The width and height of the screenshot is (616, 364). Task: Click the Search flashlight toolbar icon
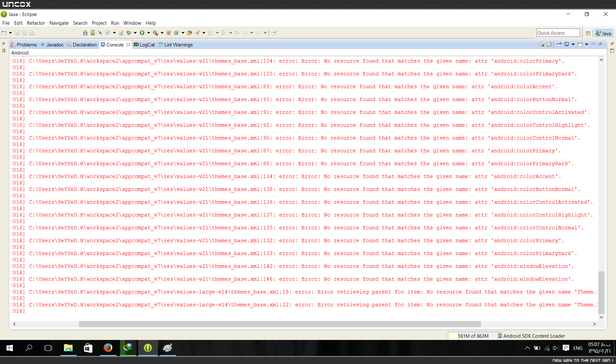(197, 33)
